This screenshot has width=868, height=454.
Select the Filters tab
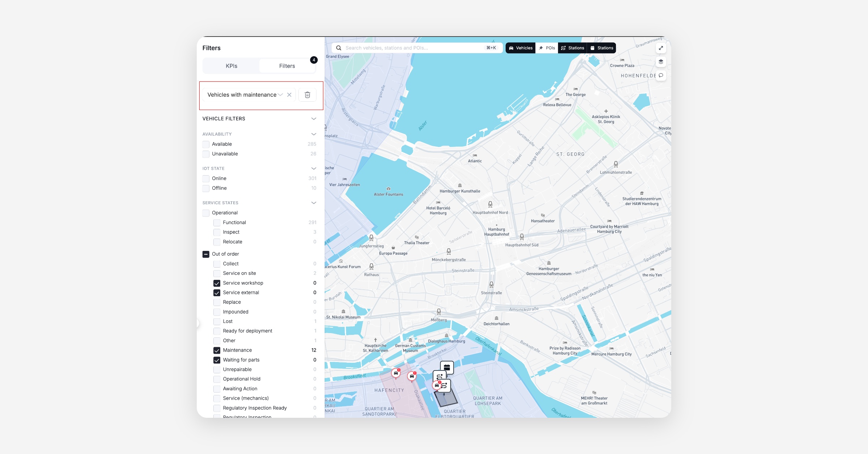click(x=287, y=66)
